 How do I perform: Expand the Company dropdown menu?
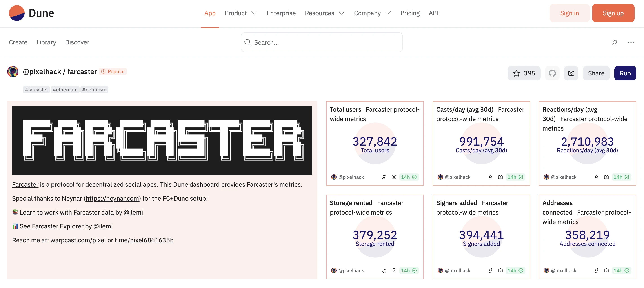(x=372, y=13)
